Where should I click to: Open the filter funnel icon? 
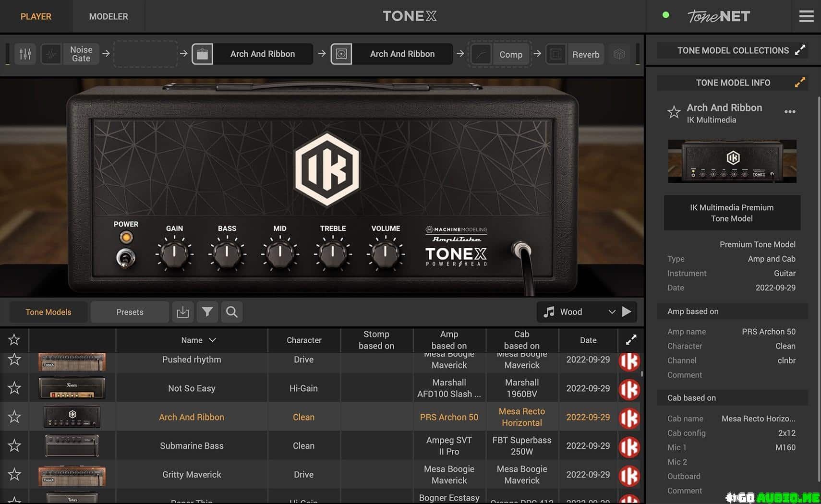pyautogui.click(x=207, y=312)
